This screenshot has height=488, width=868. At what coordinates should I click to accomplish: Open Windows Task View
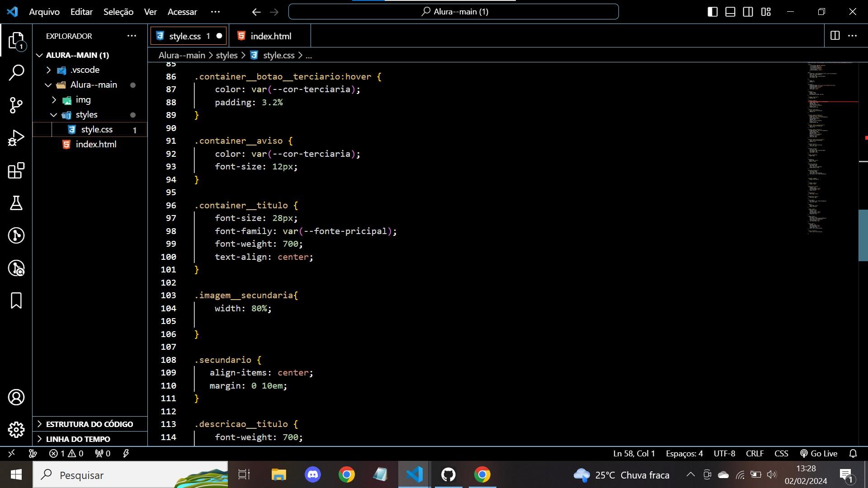(x=244, y=475)
